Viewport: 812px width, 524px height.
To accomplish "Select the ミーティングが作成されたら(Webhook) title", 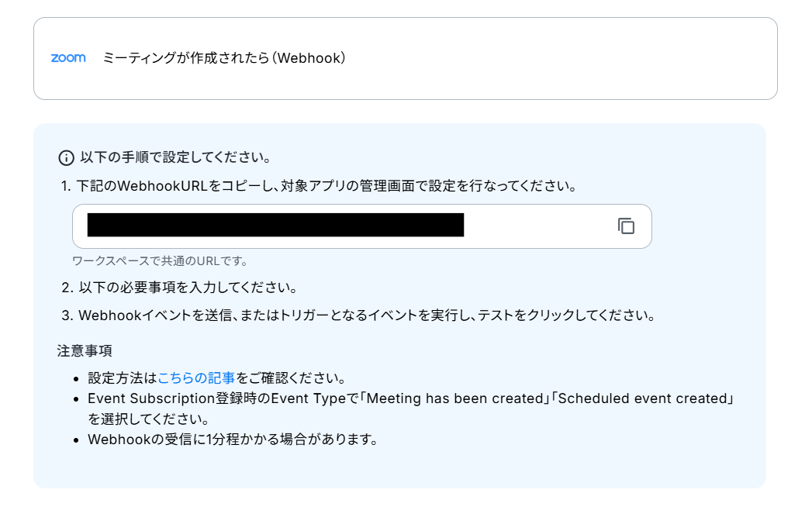I will 223,58.
